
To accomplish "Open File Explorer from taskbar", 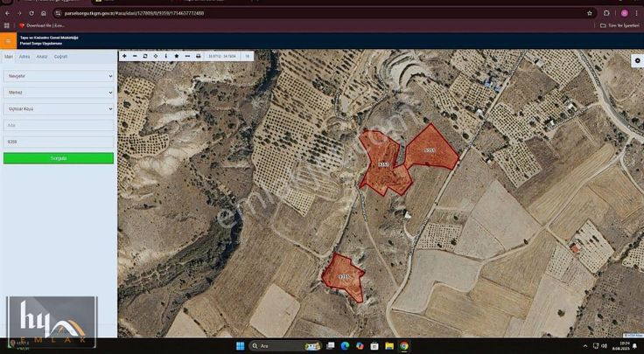I will 389,346.
